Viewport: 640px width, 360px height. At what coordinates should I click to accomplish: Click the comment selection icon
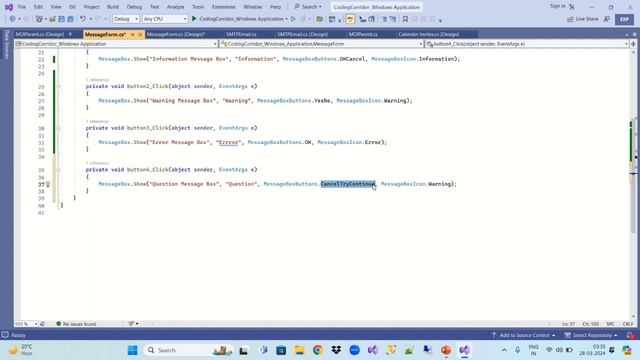point(384,19)
